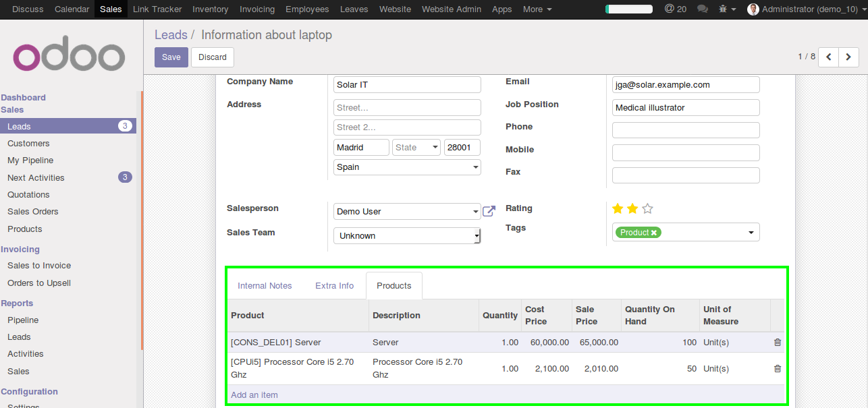
Task: Set rating to one star
Action: pos(618,209)
